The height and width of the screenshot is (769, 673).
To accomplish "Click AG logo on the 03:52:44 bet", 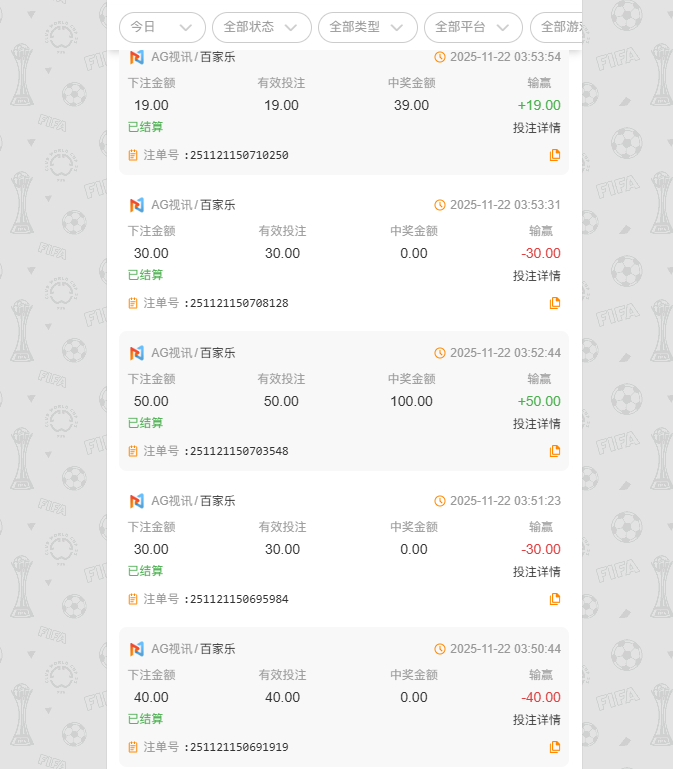I will 137,353.
